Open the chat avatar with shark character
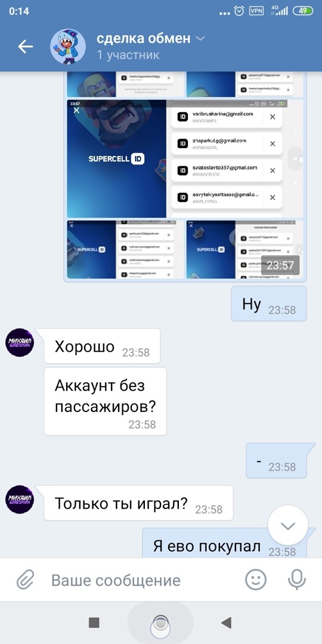This screenshot has height=644, width=322. [68, 47]
